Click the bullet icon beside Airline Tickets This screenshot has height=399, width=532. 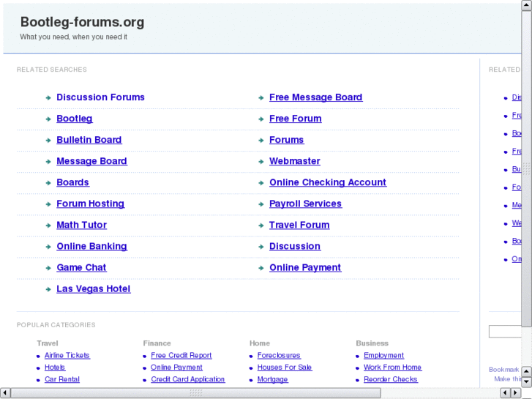[x=38, y=356]
